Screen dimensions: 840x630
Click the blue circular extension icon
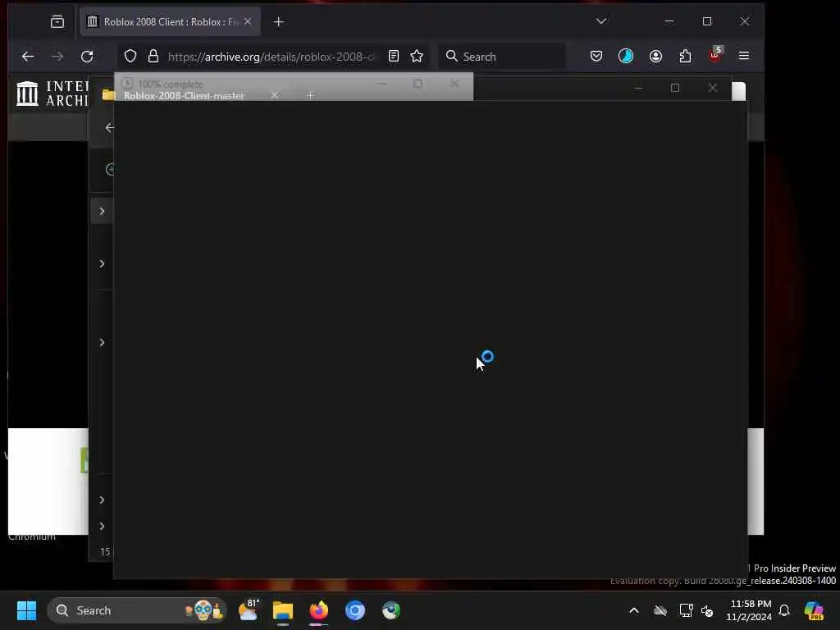pyautogui.click(x=626, y=57)
